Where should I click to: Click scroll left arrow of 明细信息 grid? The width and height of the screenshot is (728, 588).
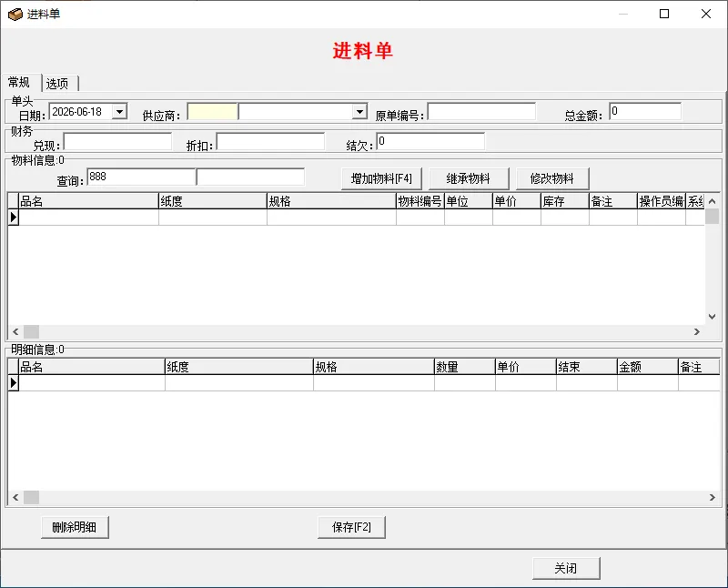(15, 497)
